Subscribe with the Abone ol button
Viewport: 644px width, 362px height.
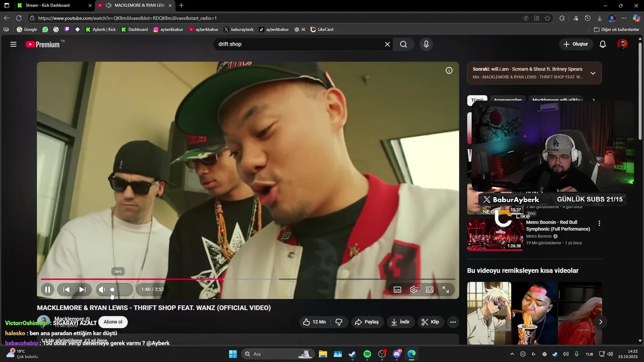(113, 322)
